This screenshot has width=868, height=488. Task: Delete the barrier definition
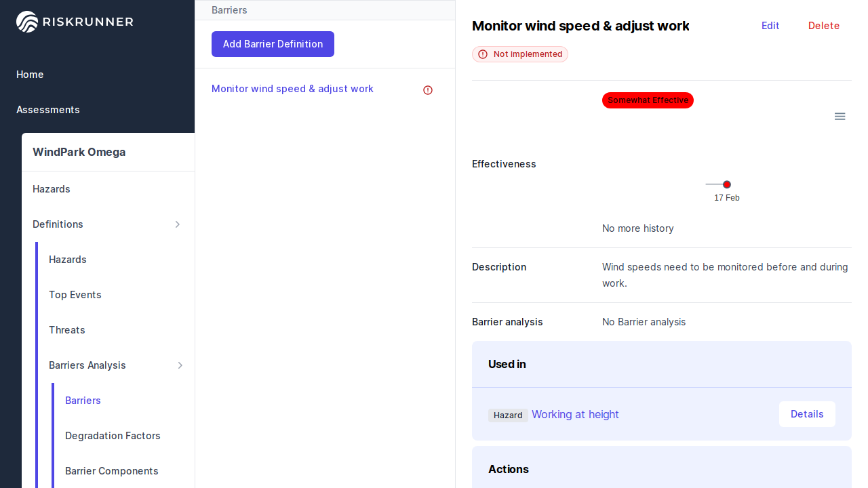click(x=824, y=26)
